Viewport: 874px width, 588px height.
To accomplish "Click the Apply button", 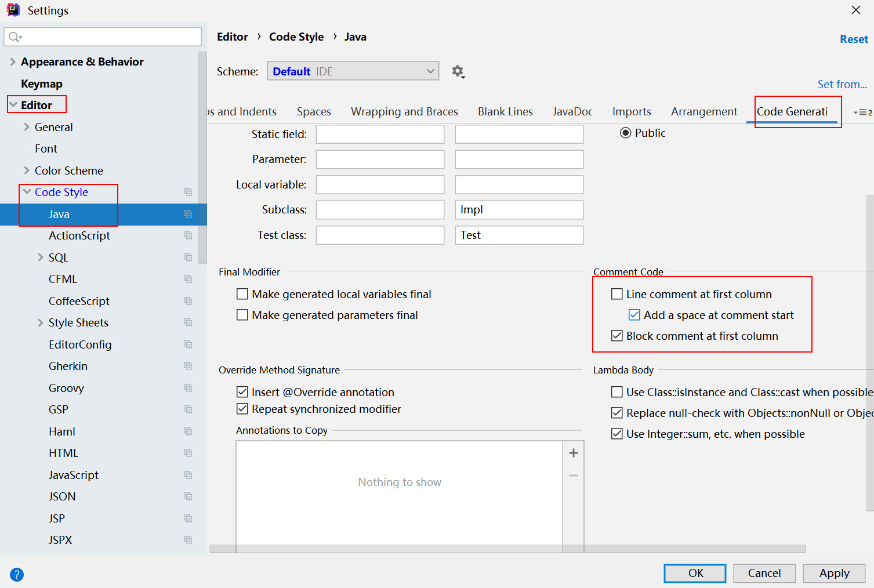I will (834, 574).
